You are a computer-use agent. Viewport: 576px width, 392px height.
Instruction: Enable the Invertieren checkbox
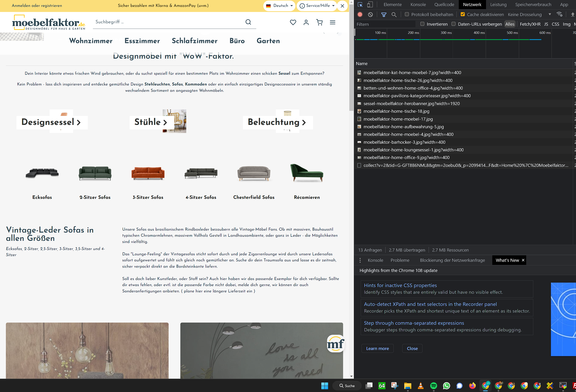pyautogui.click(x=422, y=24)
